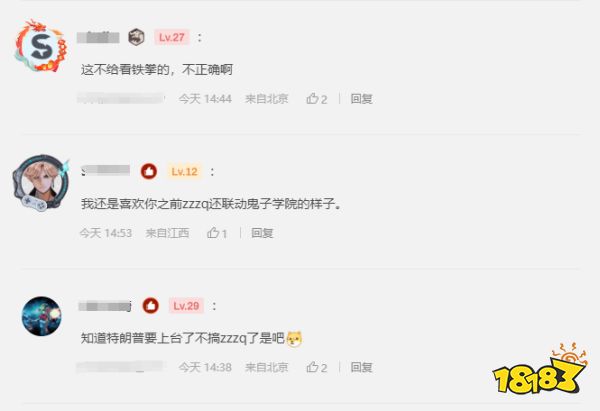Click the Lv.27 level tag
The image size is (600, 411).
pyautogui.click(x=172, y=37)
